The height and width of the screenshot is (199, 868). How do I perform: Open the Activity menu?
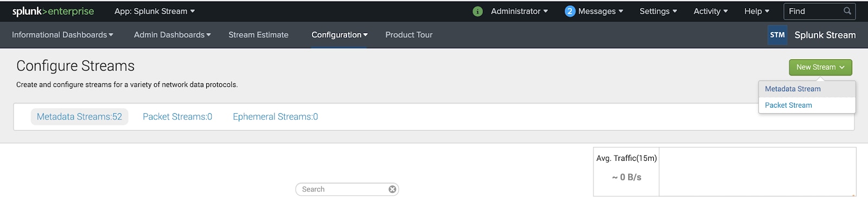click(x=711, y=11)
